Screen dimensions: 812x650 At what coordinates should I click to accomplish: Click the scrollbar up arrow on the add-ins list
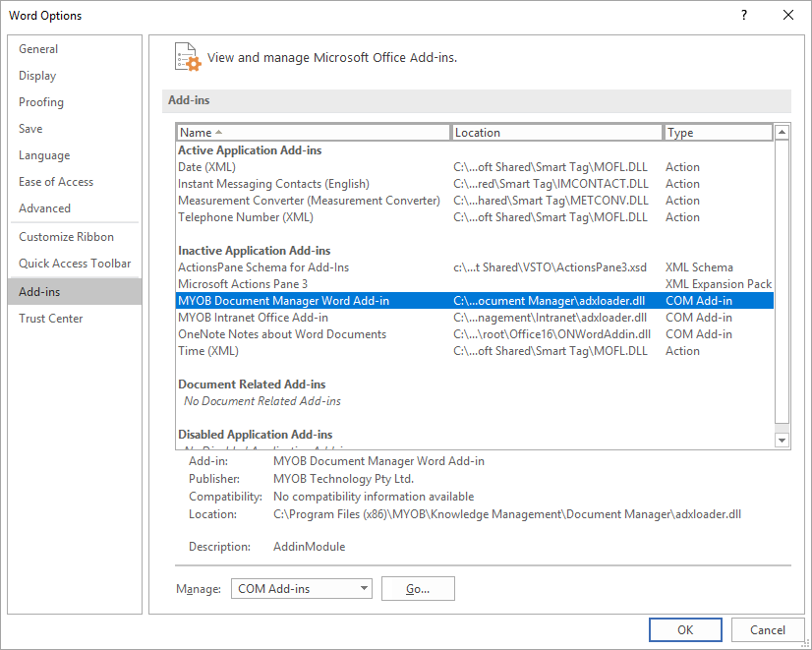pos(782,131)
